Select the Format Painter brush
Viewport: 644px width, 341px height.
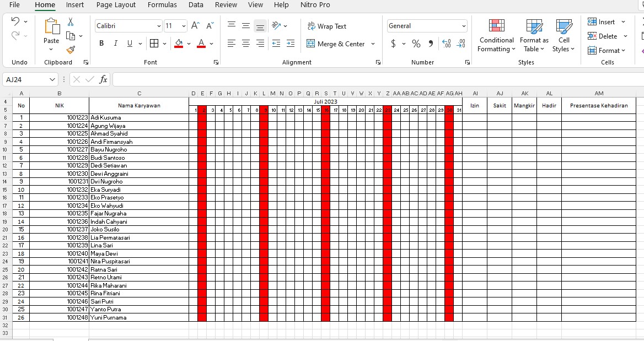point(71,50)
